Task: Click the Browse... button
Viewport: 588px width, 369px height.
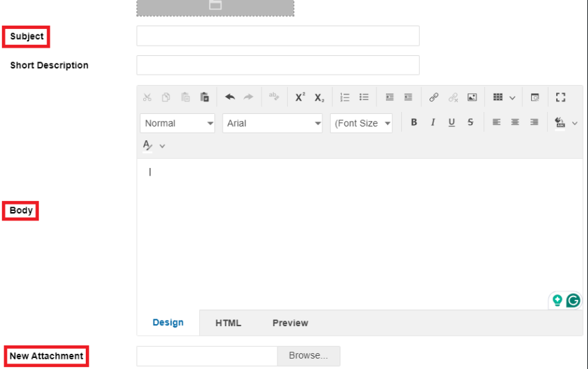Action: (x=309, y=356)
